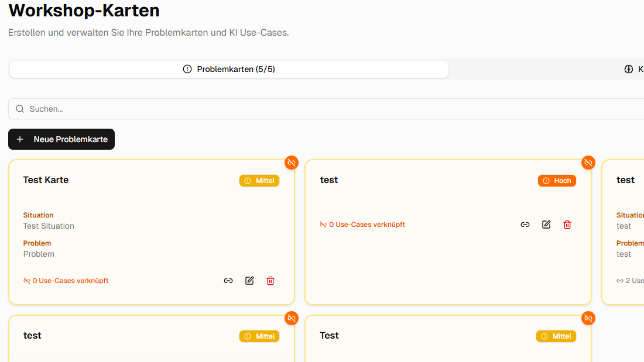Click the Mittel badge on lower-left test card

[x=259, y=336]
